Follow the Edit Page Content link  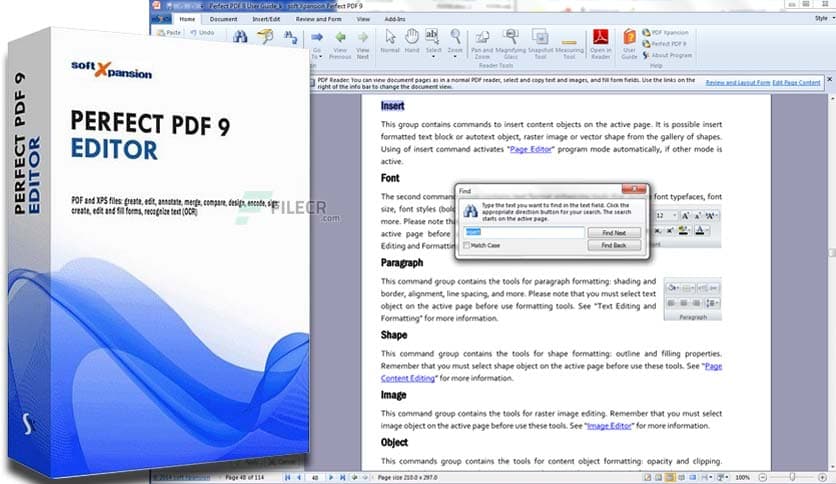click(x=796, y=83)
